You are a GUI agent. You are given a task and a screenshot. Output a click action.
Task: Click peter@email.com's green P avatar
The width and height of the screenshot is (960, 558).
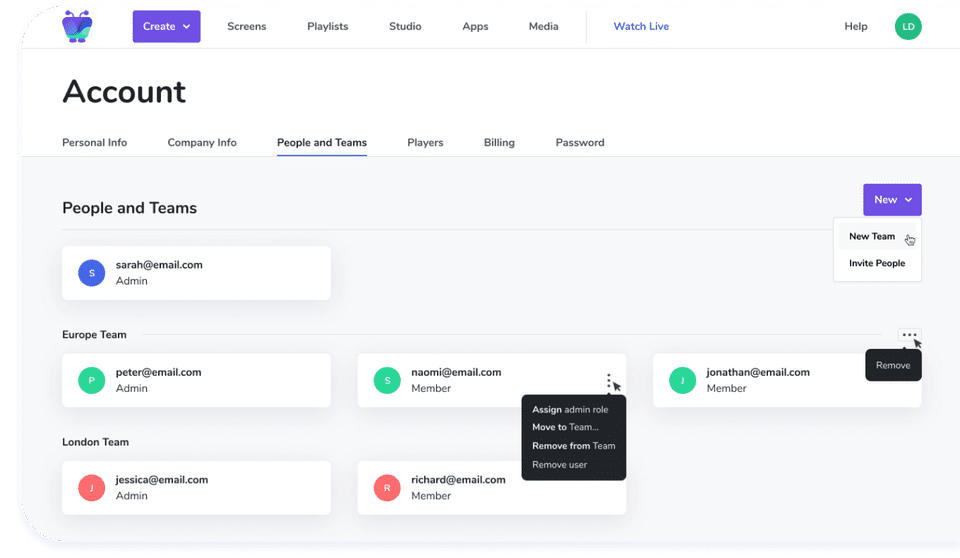pos(91,380)
